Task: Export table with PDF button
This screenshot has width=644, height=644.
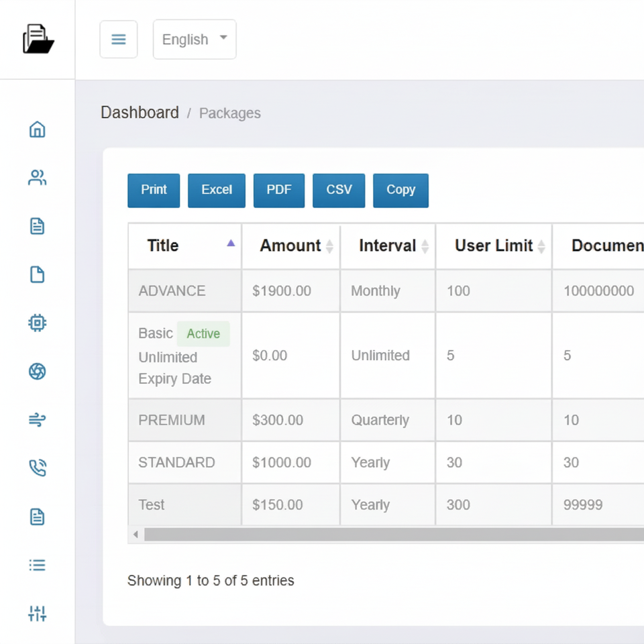Action: (x=279, y=190)
